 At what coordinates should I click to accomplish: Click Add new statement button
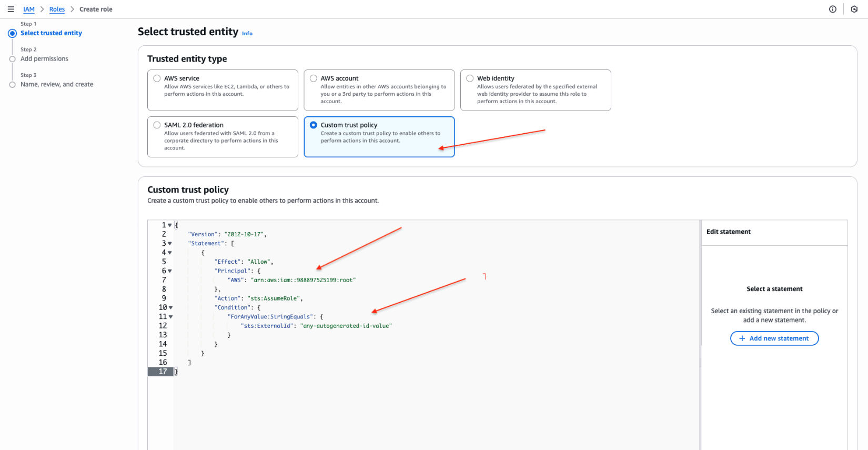[774, 338]
